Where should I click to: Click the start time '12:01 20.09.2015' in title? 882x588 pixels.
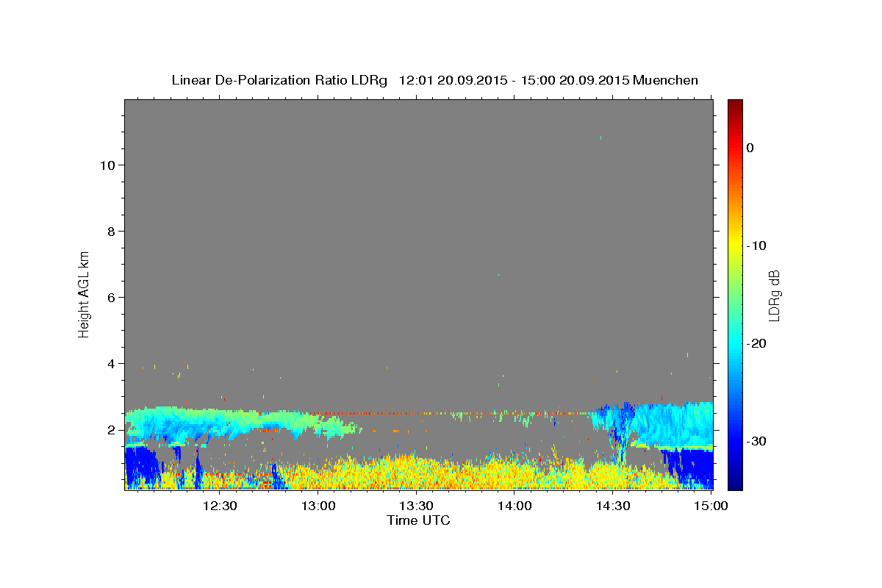click(452, 80)
